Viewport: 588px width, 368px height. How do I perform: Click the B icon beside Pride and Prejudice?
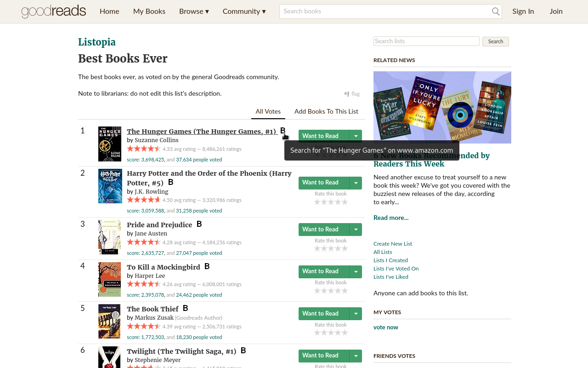click(199, 224)
